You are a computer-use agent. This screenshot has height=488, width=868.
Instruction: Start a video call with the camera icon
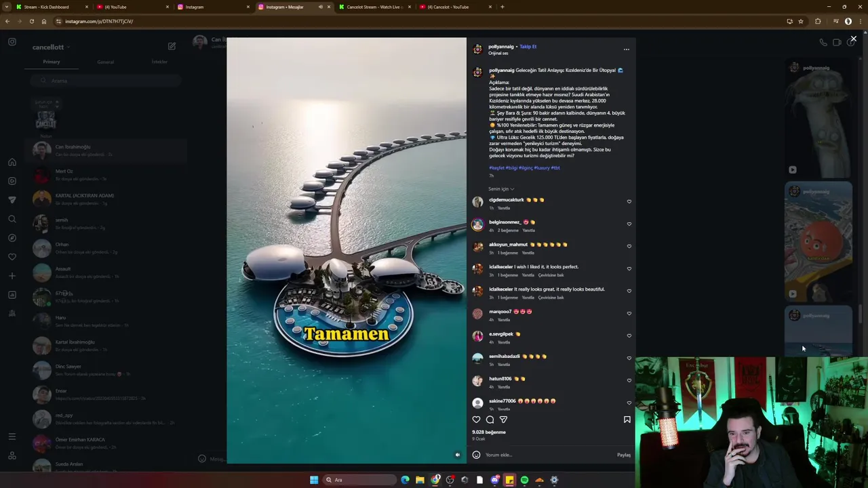[837, 42]
